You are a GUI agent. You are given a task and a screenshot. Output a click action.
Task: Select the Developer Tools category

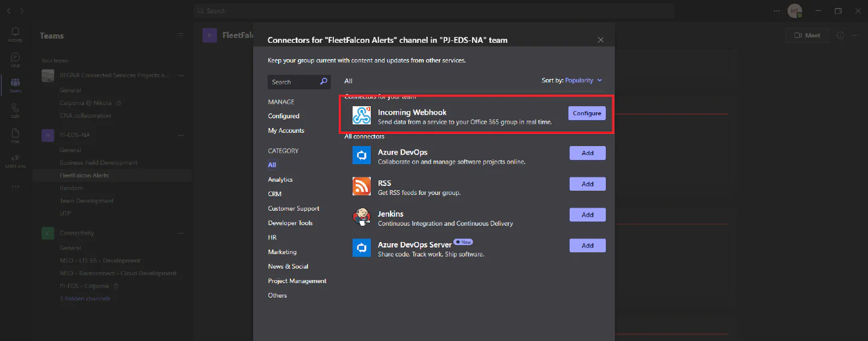(291, 223)
